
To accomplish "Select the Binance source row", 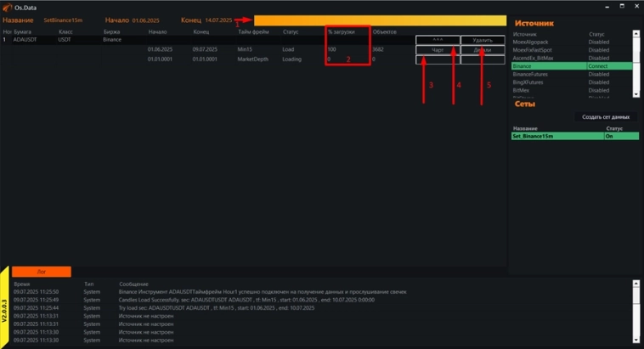I will click(572, 66).
